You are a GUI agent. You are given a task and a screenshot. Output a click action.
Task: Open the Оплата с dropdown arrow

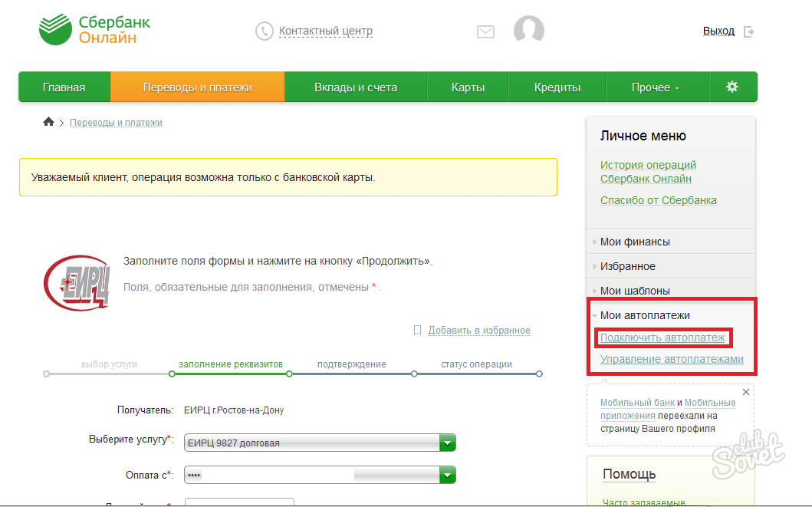pyautogui.click(x=448, y=475)
